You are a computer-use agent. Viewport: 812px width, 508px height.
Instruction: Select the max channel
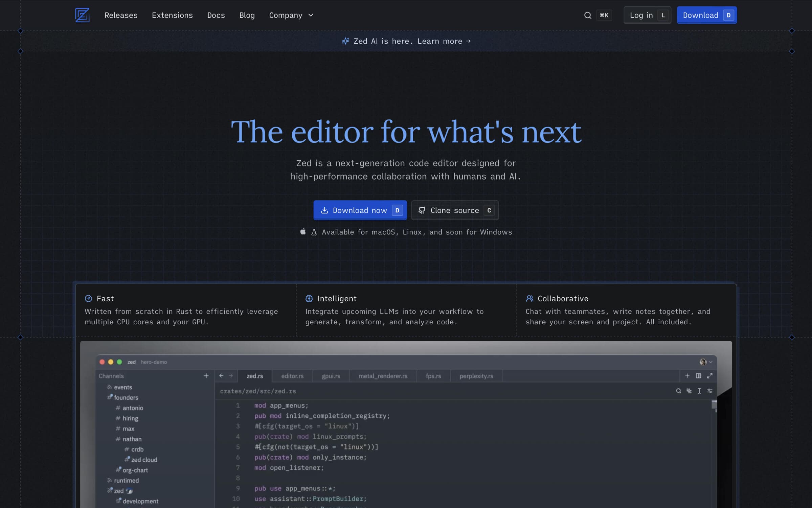tap(128, 429)
